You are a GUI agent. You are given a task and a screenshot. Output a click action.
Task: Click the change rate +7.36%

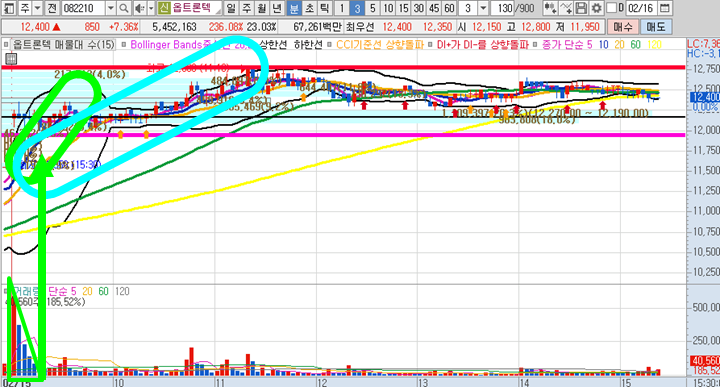124,27
